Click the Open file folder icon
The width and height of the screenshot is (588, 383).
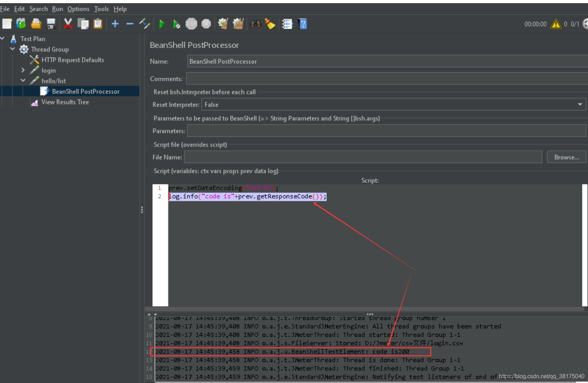(x=36, y=24)
